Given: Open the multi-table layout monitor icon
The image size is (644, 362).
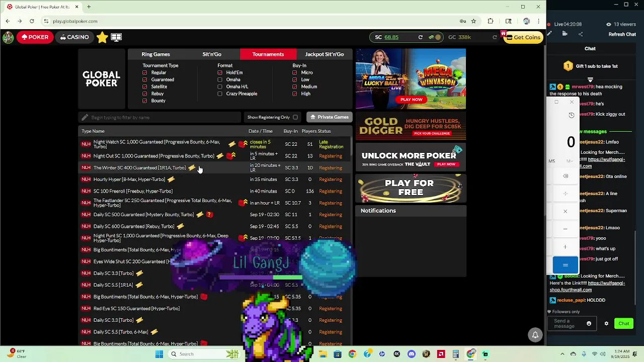Looking at the screenshot, I should coord(116,37).
